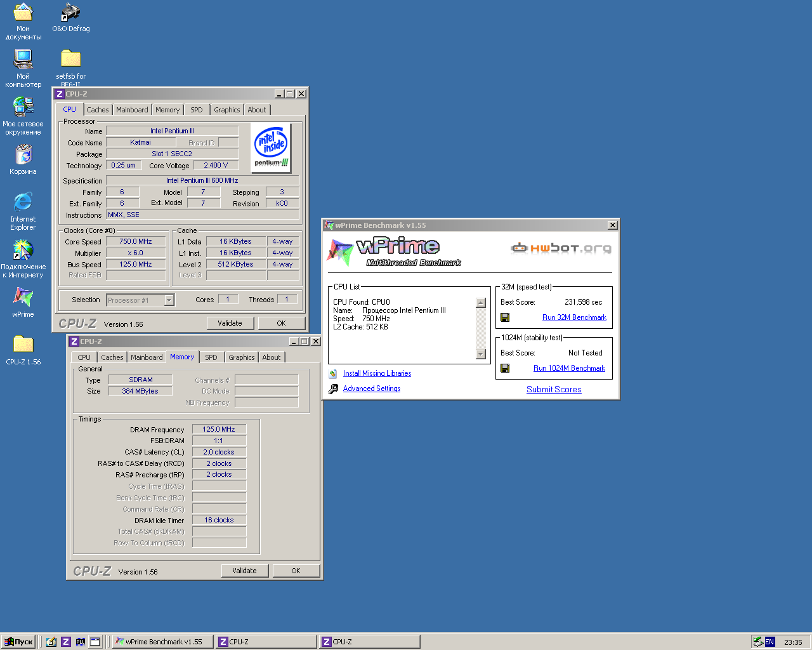Click the DRAM Idle Timer value 16 clocks
This screenshot has width=812, height=650.
219,520
